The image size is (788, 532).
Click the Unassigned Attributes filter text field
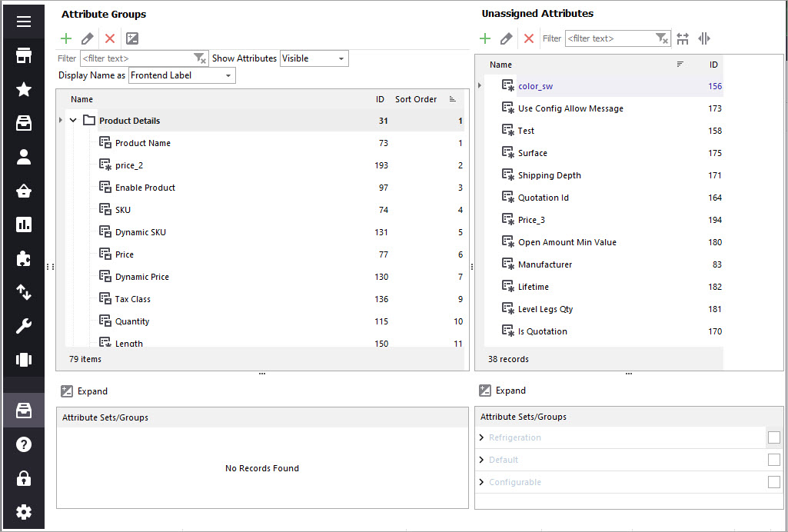pyautogui.click(x=610, y=38)
